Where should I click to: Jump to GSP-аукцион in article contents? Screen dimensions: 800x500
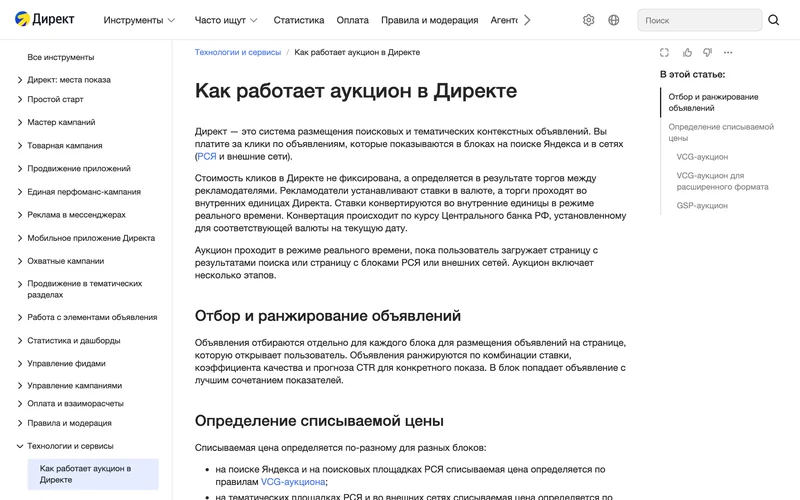tap(702, 206)
